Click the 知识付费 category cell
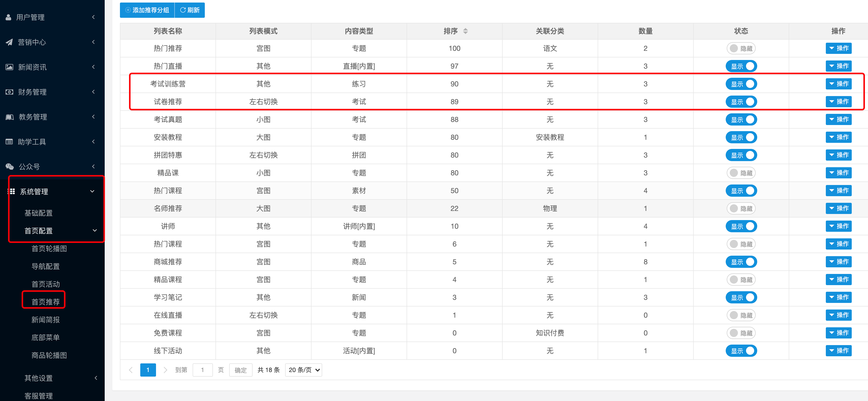Screen dimensions: 868x401 coord(550,333)
